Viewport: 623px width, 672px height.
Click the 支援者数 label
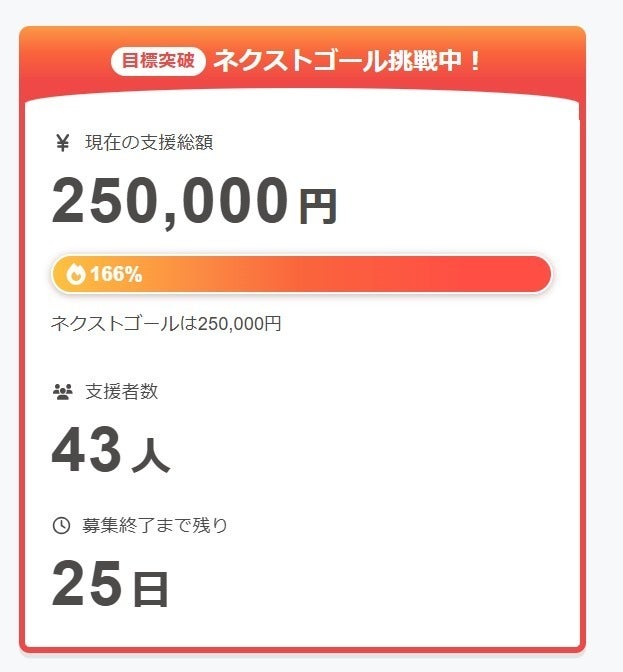pyautogui.click(x=122, y=392)
